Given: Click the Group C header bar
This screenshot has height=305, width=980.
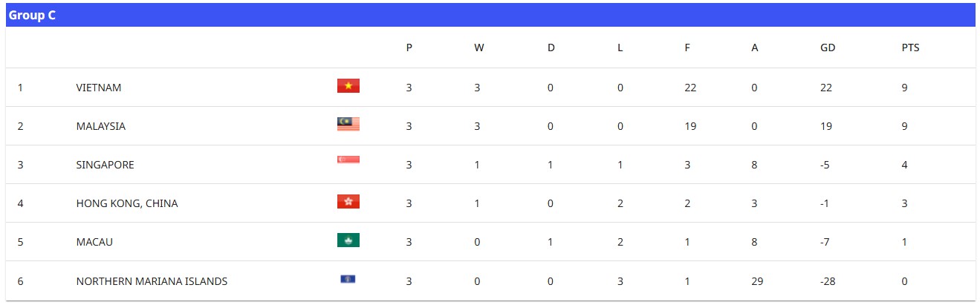Looking at the screenshot, I should pos(490,15).
